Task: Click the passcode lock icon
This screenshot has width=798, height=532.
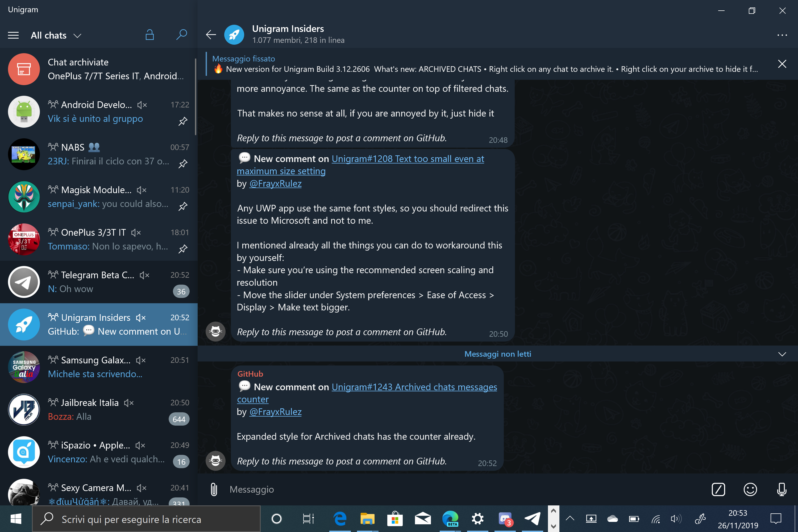Action: (x=149, y=35)
